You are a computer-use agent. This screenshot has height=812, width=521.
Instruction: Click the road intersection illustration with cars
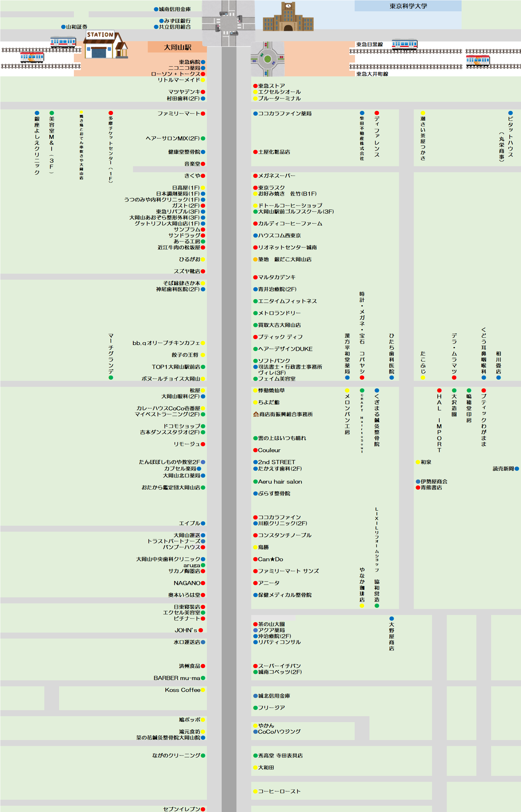click(x=228, y=23)
